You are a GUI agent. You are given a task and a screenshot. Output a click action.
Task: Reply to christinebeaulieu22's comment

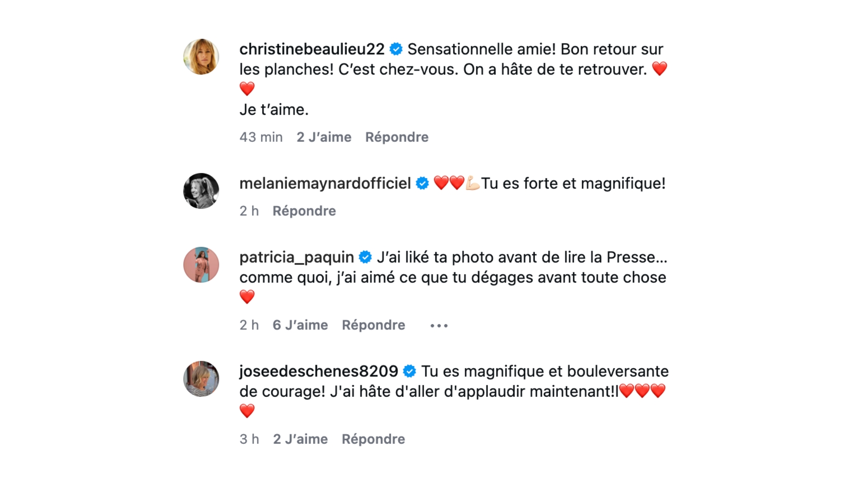point(396,137)
